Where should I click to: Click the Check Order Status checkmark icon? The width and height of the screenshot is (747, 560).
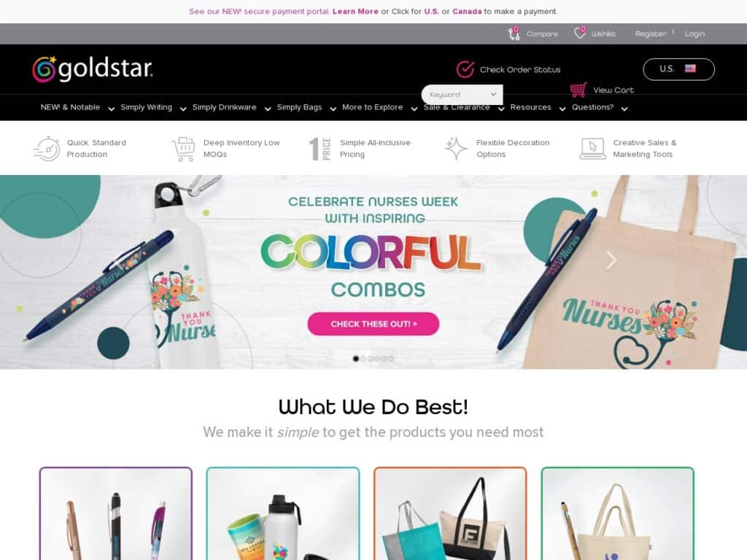coord(465,69)
